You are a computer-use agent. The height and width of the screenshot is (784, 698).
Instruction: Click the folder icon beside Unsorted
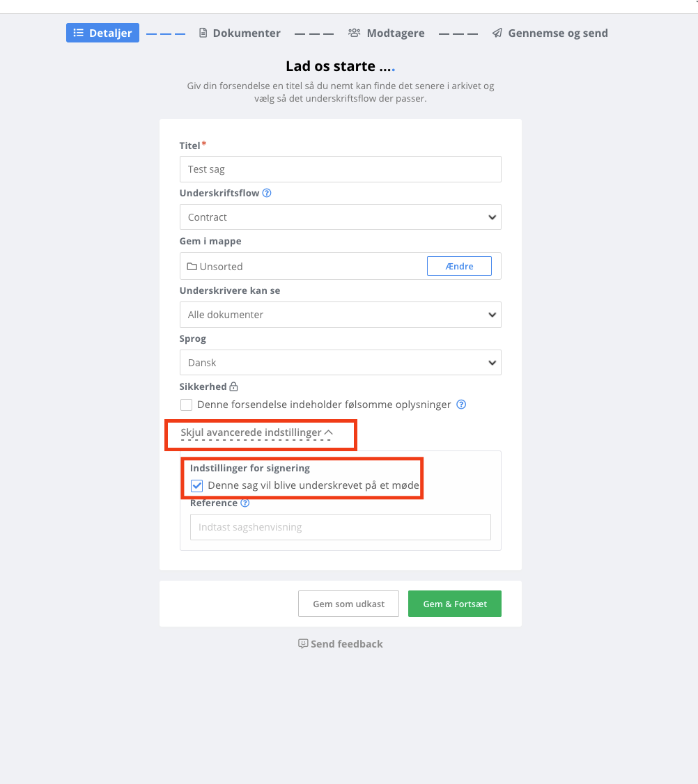tap(192, 267)
